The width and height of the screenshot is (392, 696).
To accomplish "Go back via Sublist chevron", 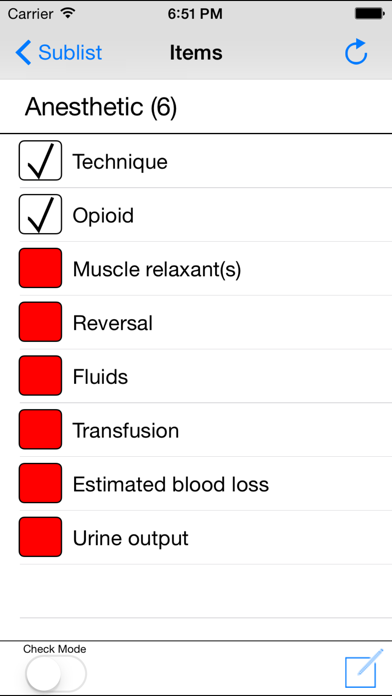I will [23, 53].
